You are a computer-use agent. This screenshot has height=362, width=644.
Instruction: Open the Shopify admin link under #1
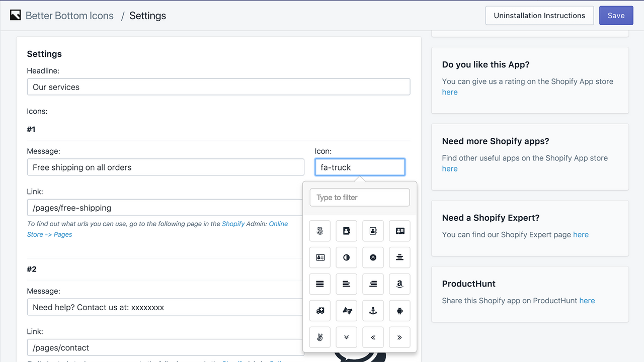[x=233, y=224]
